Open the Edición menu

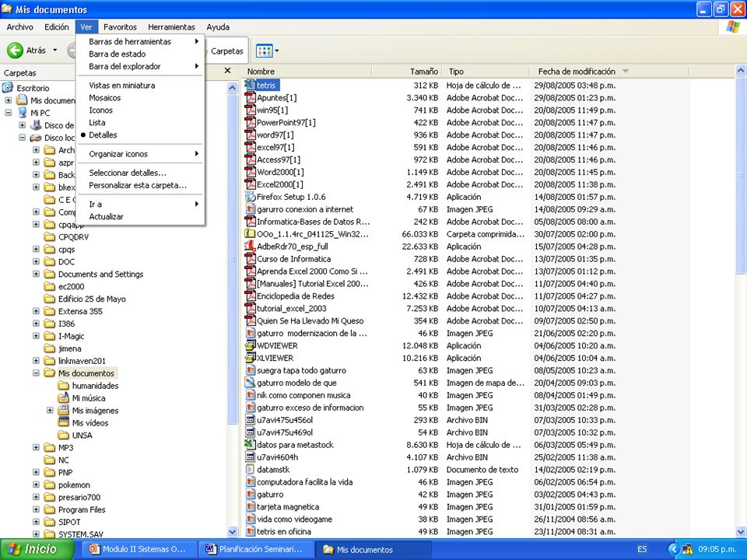coord(57,27)
